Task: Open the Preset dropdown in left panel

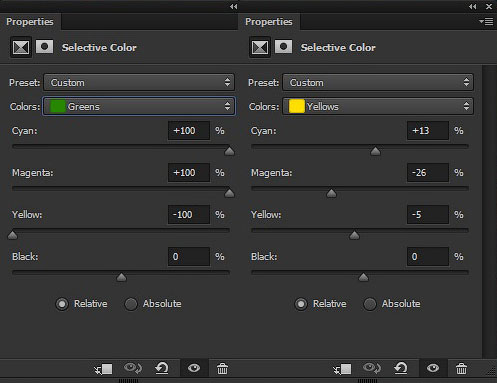Action: pyautogui.click(x=139, y=82)
